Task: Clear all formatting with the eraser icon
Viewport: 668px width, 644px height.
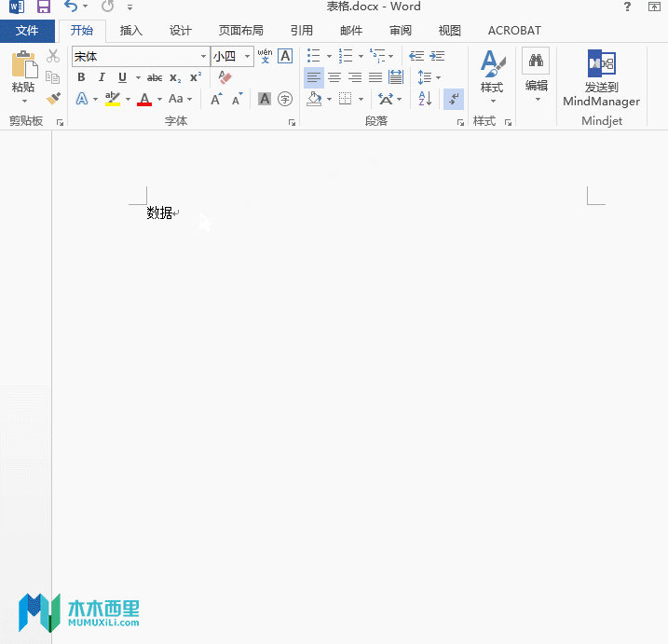Action: [225, 77]
